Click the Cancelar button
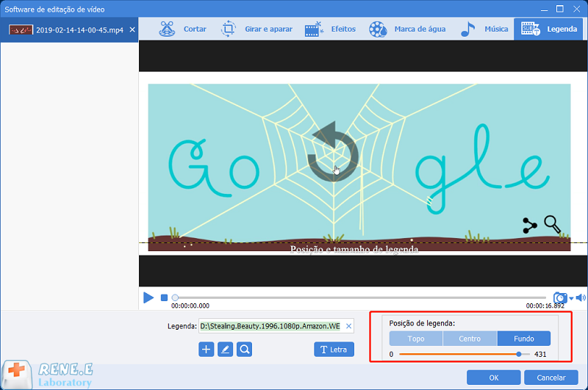 (551, 378)
